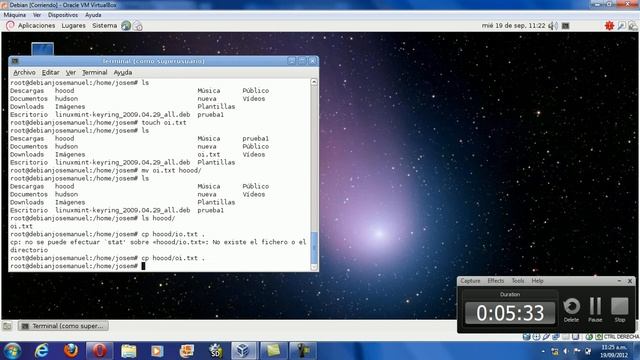Click the Windows tray action center flag

click(x=577, y=351)
